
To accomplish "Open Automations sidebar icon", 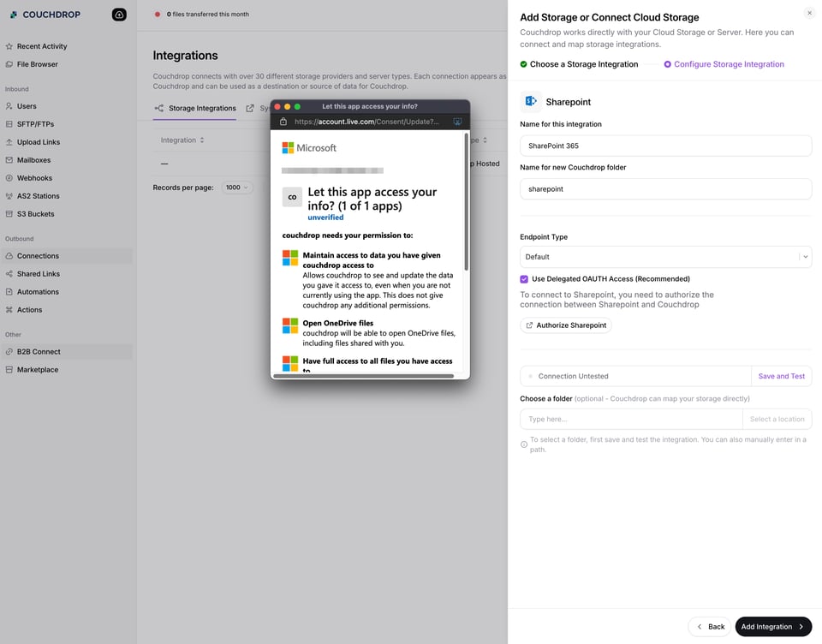I will 9,291.
